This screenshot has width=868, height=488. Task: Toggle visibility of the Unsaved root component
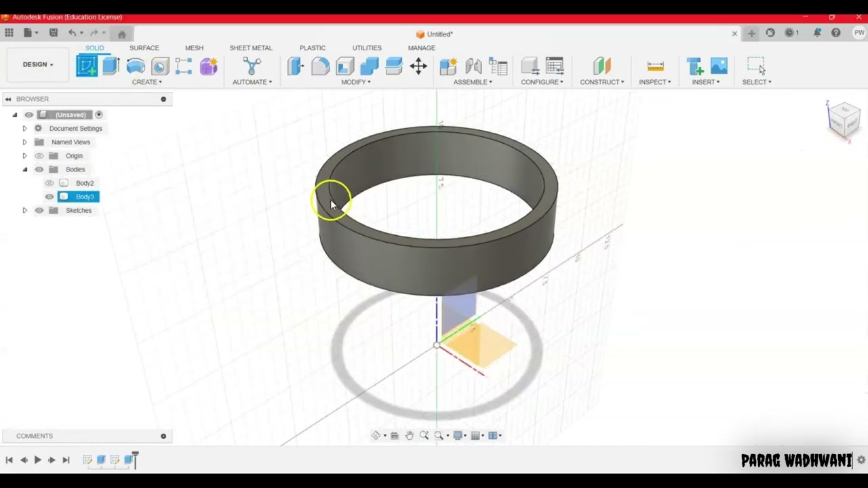pos(28,115)
